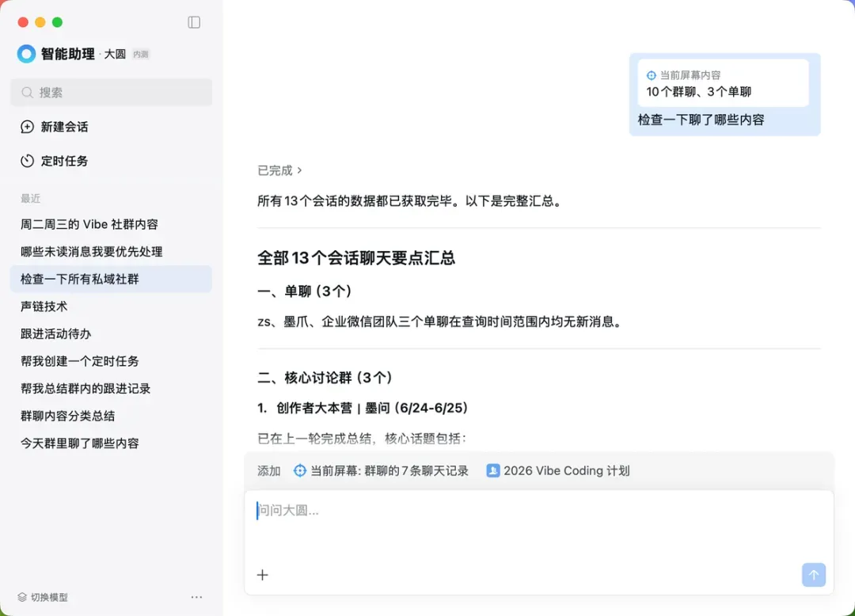Open conversation 周二周三的 Vibe 社群内容

pyautogui.click(x=112, y=225)
